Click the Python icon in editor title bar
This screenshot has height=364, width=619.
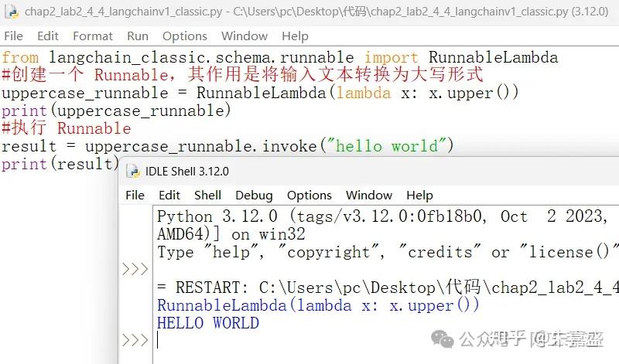coord(12,12)
